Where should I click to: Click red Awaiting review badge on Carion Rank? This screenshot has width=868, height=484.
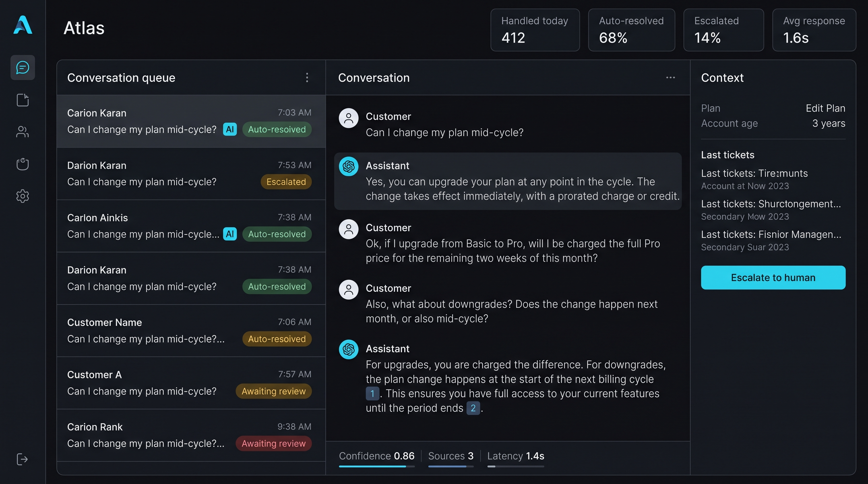[x=273, y=443]
